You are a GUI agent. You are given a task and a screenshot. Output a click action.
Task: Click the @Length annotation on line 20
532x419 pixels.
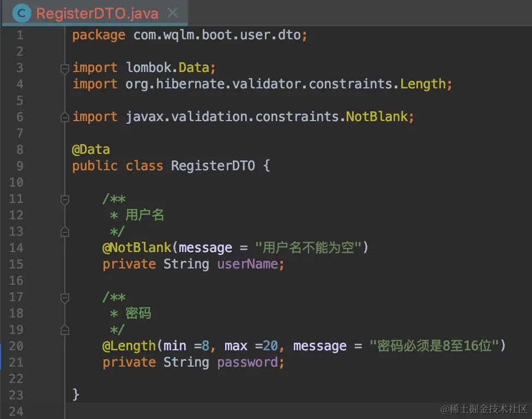129,346
